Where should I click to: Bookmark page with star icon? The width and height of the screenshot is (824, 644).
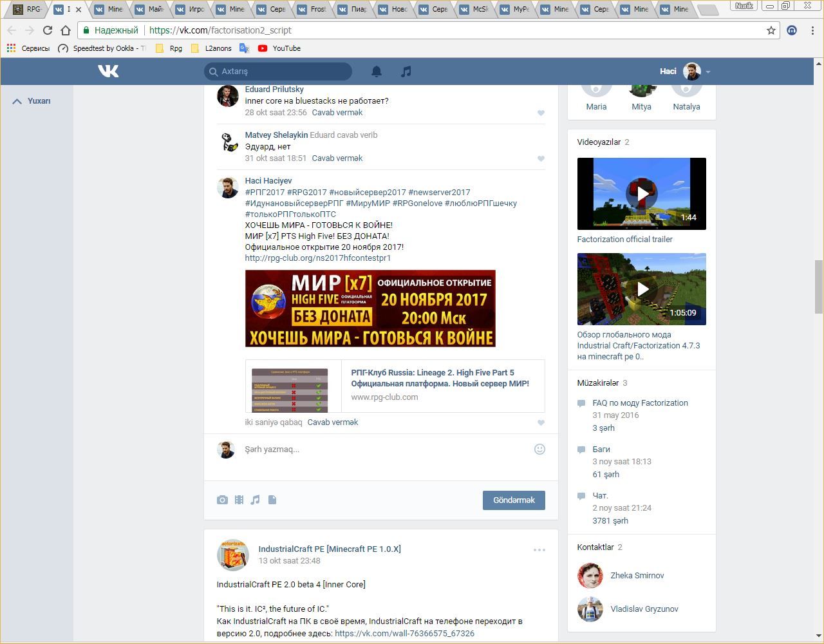tap(771, 30)
